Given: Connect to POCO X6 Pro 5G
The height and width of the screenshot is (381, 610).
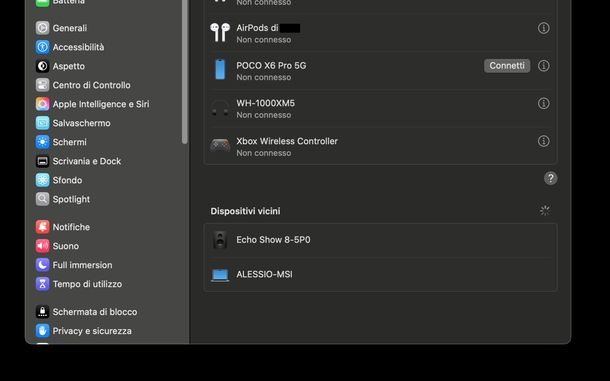Looking at the screenshot, I should point(507,66).
